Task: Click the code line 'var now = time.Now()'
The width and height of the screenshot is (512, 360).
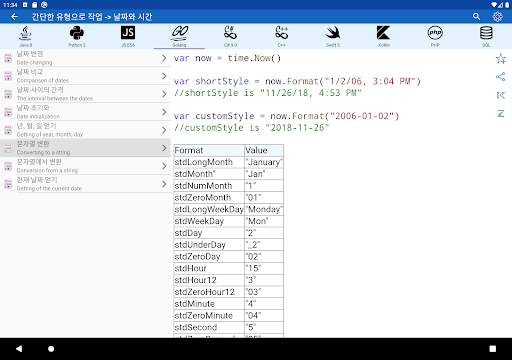Action: [227, 58]
